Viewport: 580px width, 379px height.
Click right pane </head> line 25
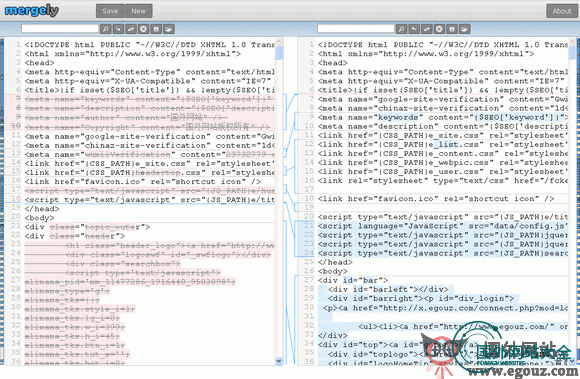(335, 262)
